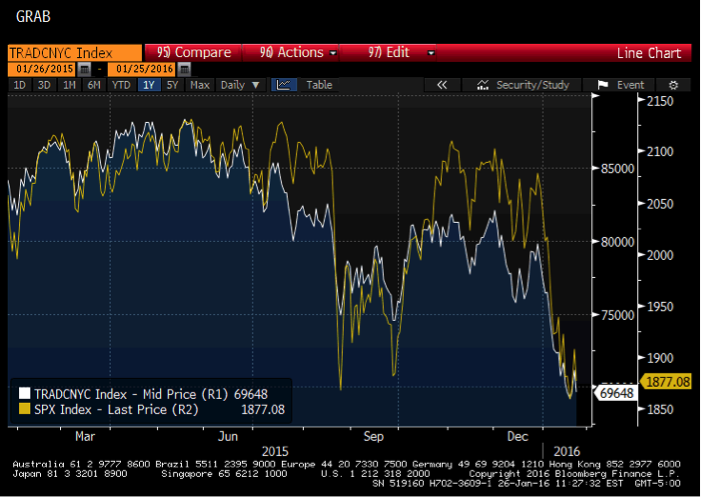Open chart settings gear icon
The image size is (701, 497).
[x=673, y=85]
